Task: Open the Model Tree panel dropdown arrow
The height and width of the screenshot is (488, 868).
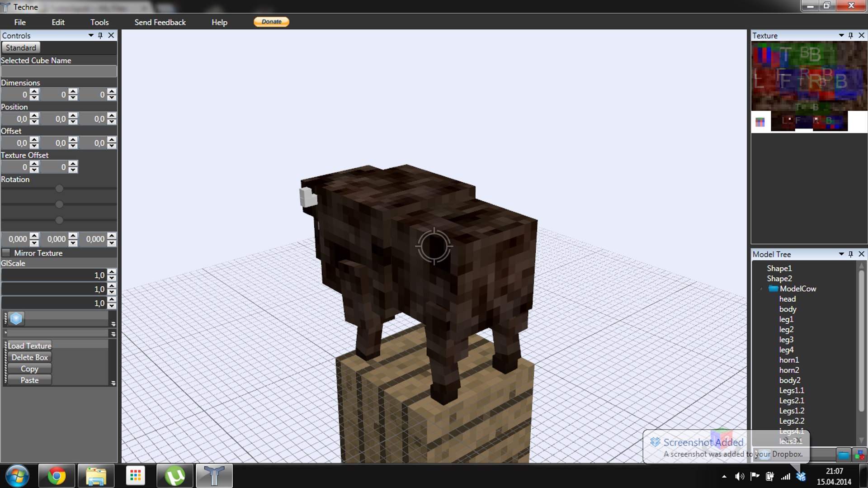Action: click(x=841, y=254)
